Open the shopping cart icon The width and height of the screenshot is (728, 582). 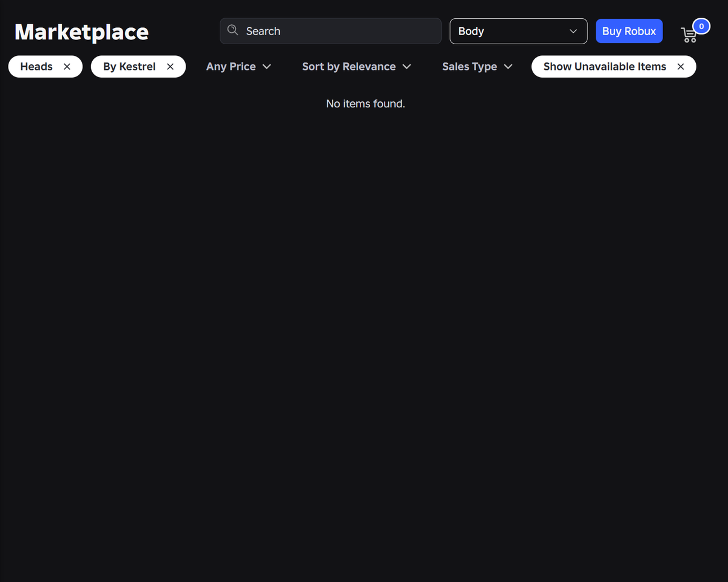[x=689, y=35]
